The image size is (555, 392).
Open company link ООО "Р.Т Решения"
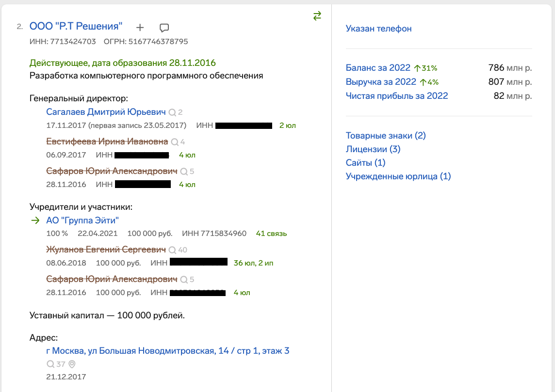coord(76,26)
